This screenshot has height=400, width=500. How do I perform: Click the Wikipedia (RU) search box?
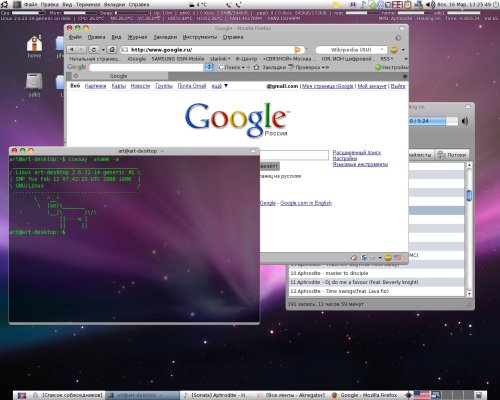[351, 50]
